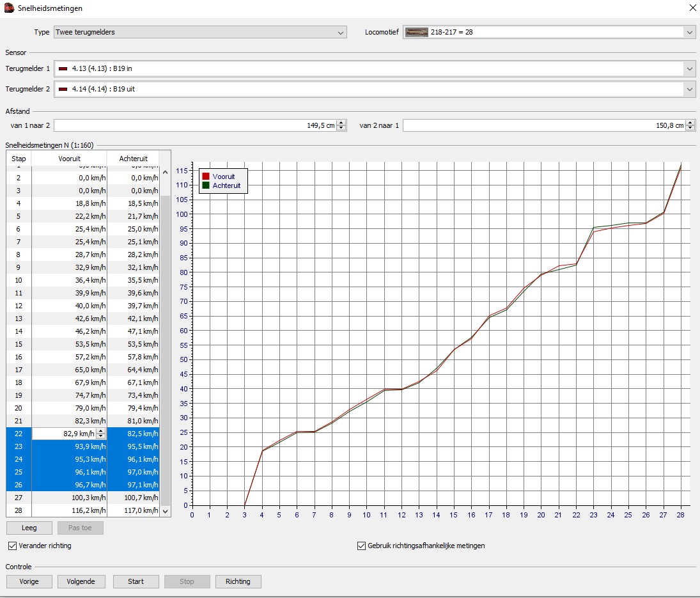Toggle the 'Verander richting' checkbox
This screenshot has width=700, height=598.
[13, 546]
